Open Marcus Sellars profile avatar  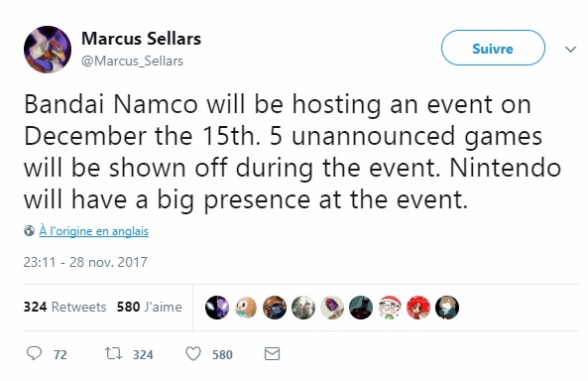coord(48,50)
